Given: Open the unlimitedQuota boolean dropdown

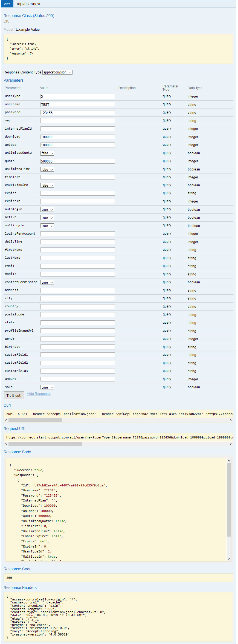Looking at the screenshot, I should click(x=47, y=153).
